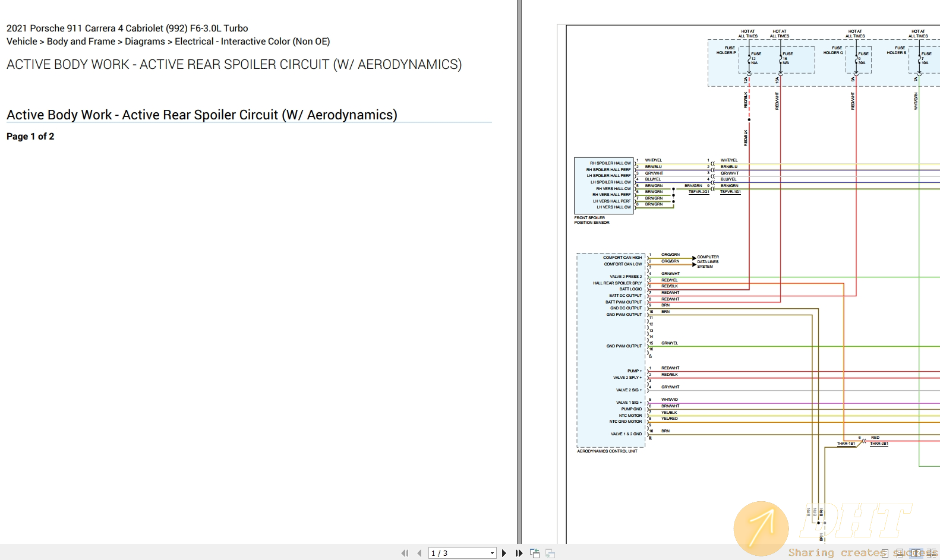Click the YEL/RED wire label
The width and height of the screenshot is (940, 560).
670,419
